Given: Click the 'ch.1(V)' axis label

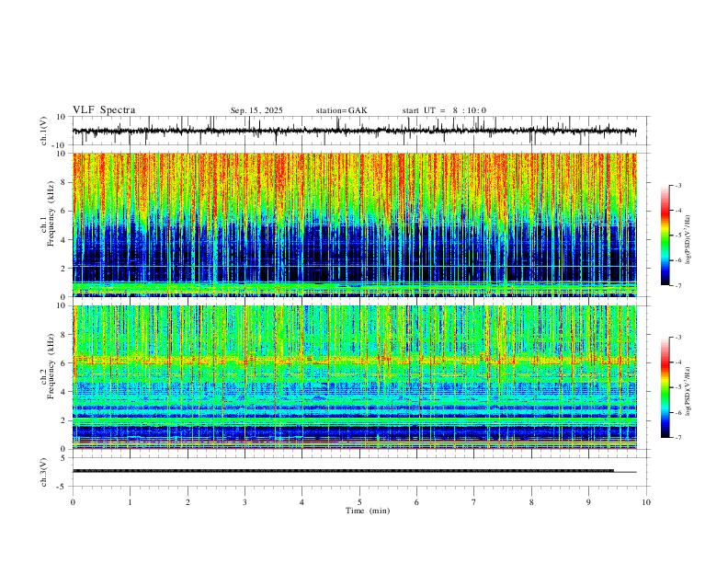Looking at the screenshot, I should (44, 131).
